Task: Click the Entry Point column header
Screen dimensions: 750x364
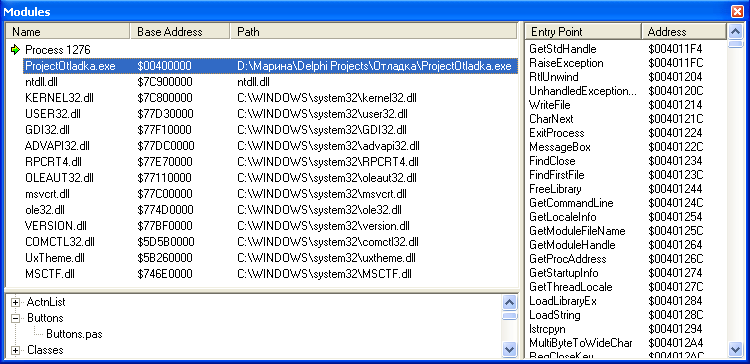Action: tap(584, 32)
